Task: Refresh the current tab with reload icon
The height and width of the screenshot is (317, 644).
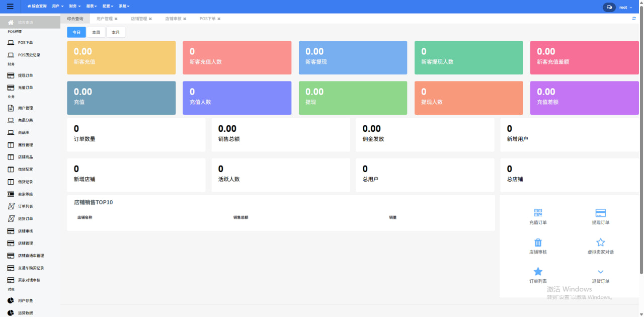Action: 634,19
